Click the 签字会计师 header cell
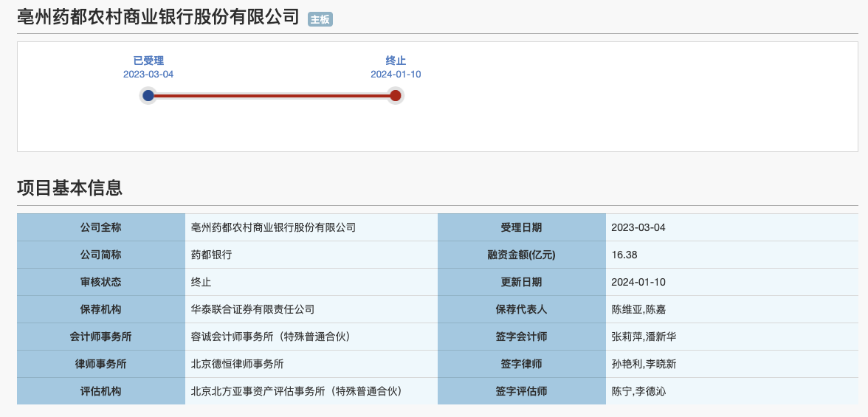 click(521, 337)
